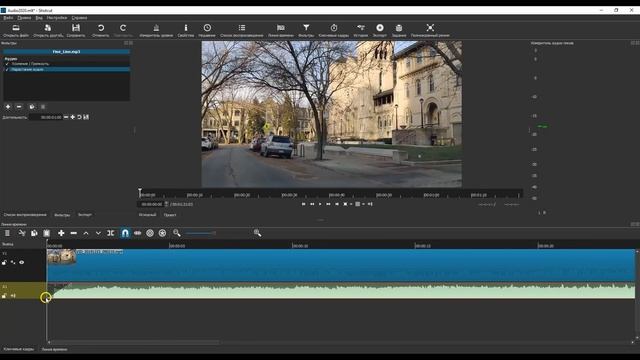
Task: Hide video track V1 with eye icon
Action: click(22, 262)
